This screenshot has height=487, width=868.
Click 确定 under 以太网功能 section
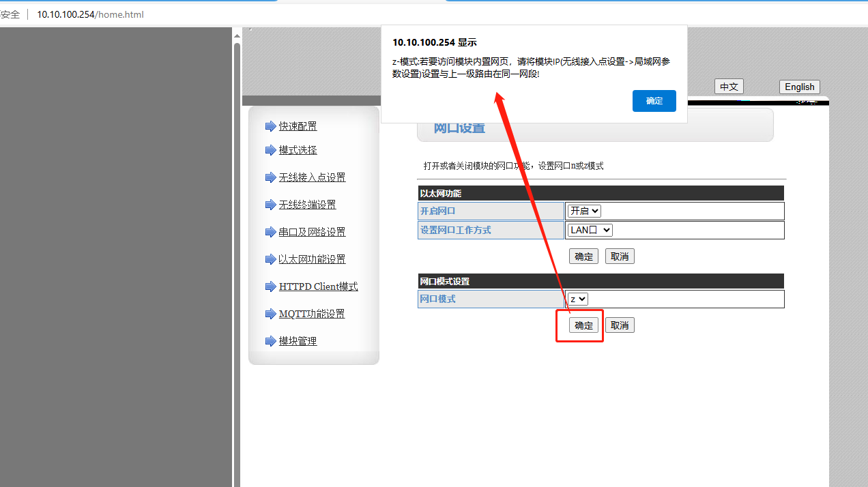tap(583, 256)
